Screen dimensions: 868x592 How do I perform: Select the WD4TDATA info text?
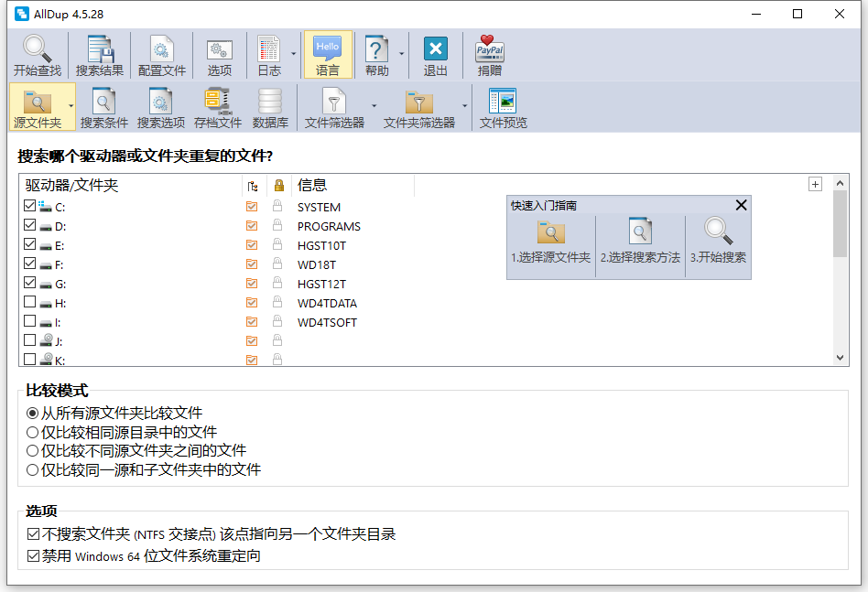pyautogui.click(x=327, y=303)
